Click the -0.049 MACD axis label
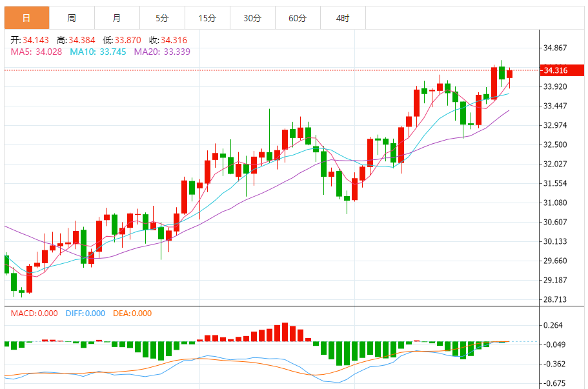The width and height of the screenshot is (588, 389). point(553,344)
